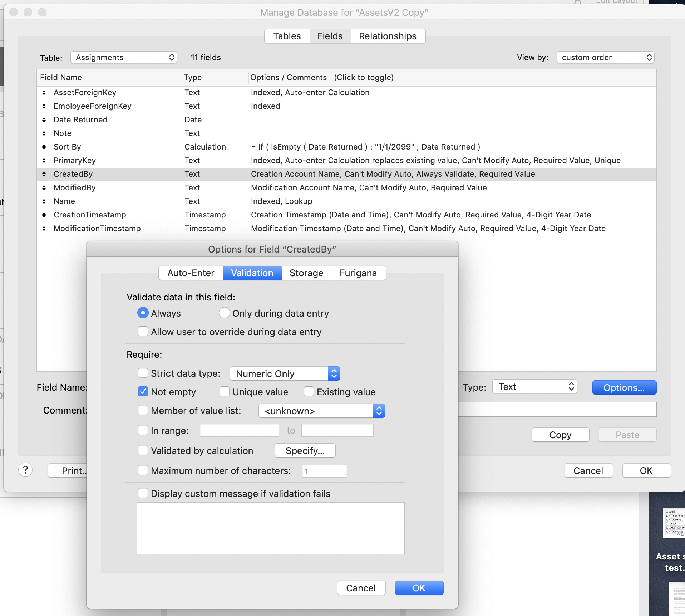This screenshot has height=616, width=685.
Task: Click the reorder handle for PrimaryKey
Action: 44,161
